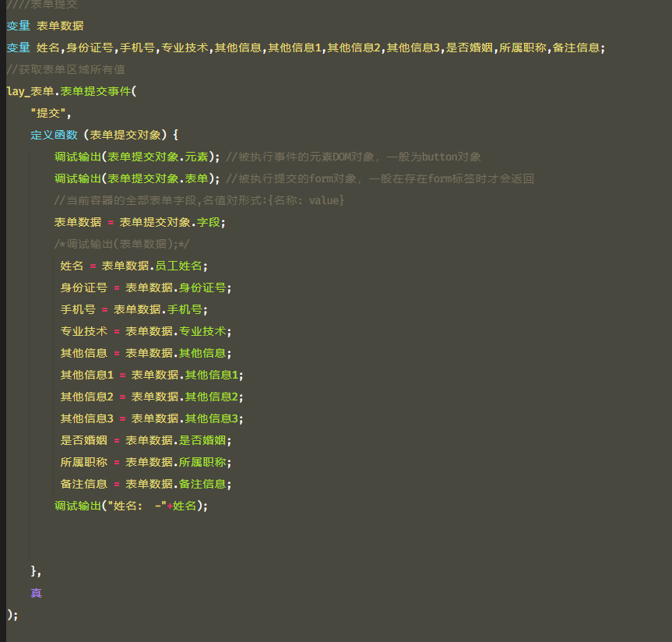Click the closing brace "}," line
Image resolution: width=672 pixels, height=642 pixels.
click(x=36, y=572)
